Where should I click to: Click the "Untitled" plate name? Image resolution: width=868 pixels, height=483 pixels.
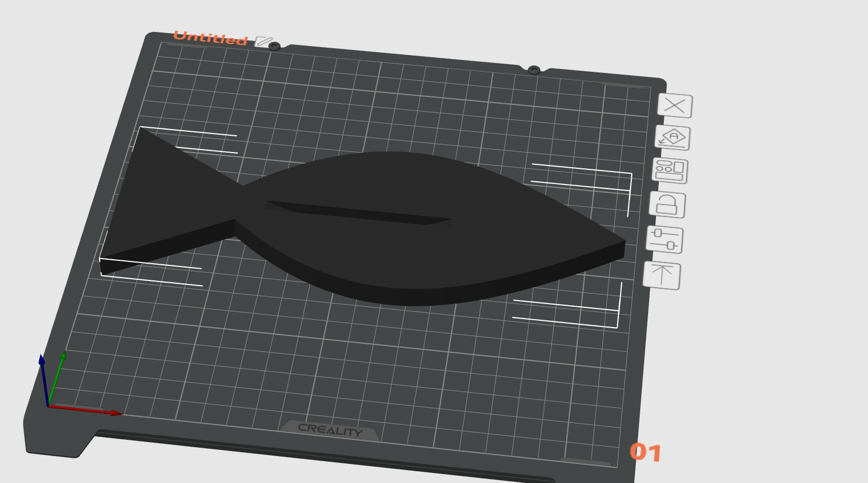pos(210,38)
